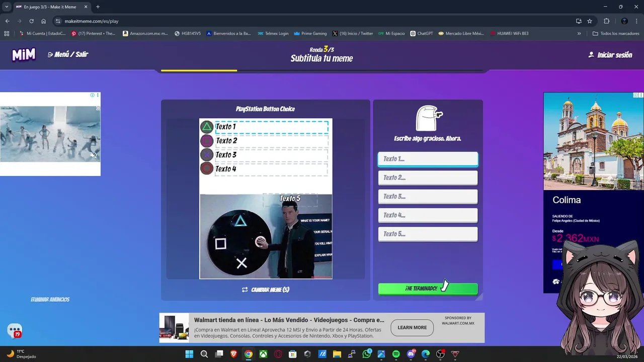Open Opera GX from taskbar
This screenshot has width=644, height=362.
point(278,354)
